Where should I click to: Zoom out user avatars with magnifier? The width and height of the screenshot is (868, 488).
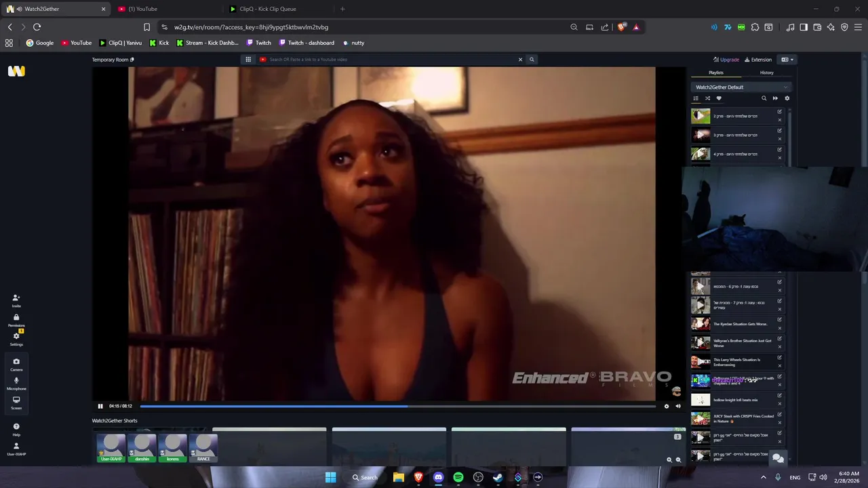[678, 460]
